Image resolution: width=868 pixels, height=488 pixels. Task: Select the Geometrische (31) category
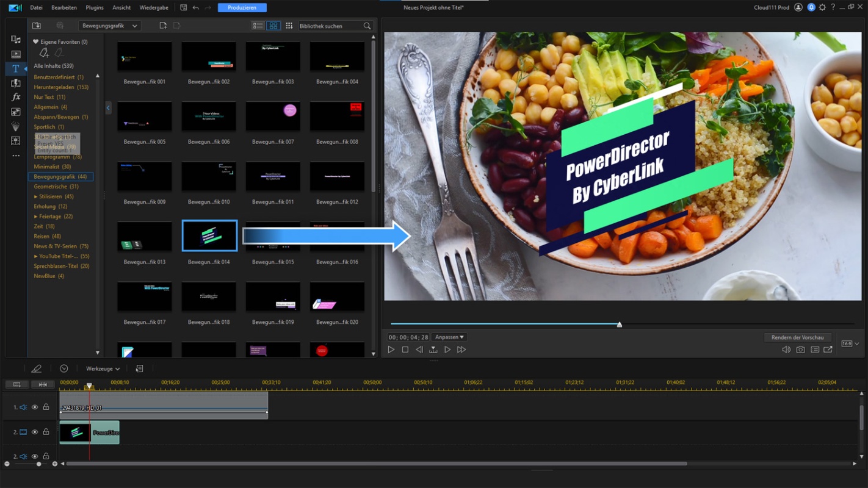[56, 187]
